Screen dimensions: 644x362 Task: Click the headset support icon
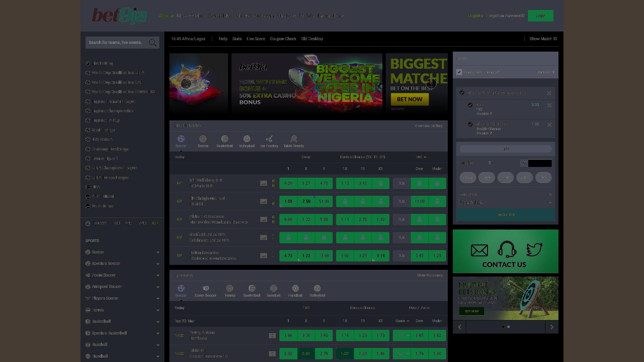[x=507, y=250]
